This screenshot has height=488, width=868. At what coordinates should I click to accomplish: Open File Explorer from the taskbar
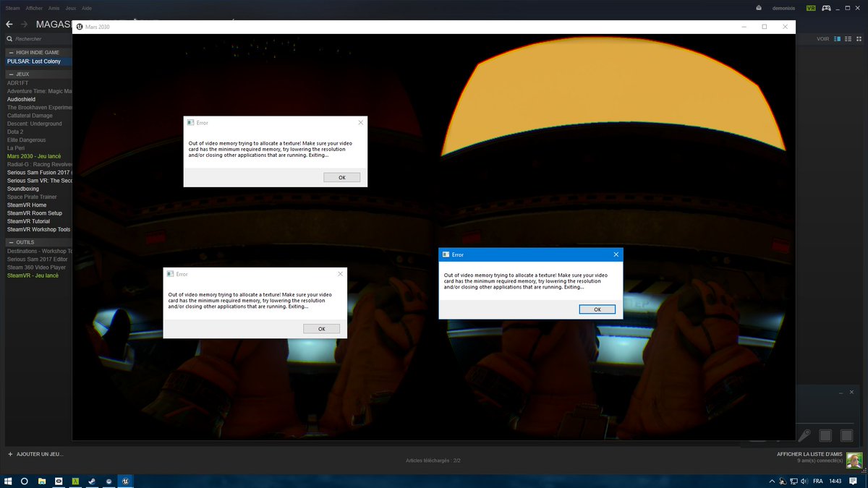coord(42,481)
